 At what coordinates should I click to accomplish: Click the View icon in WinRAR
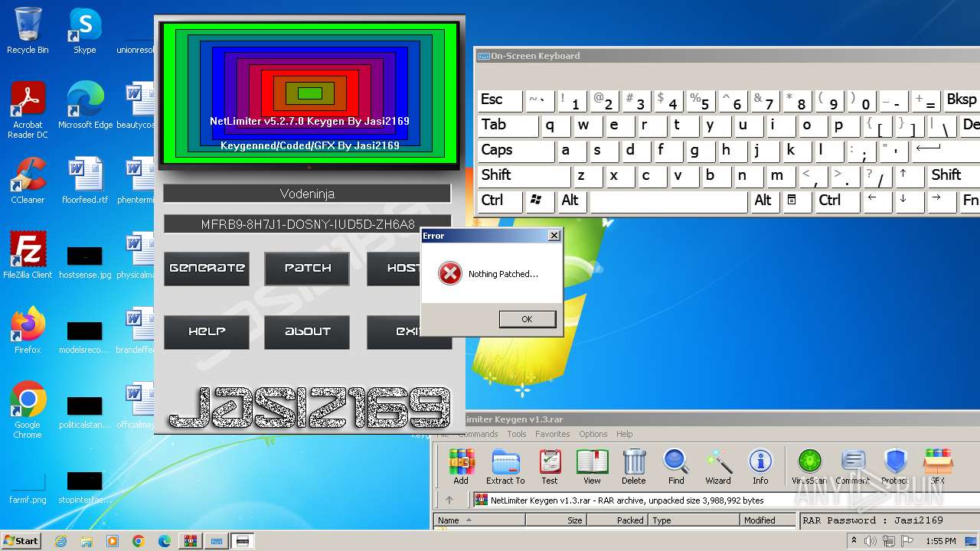click(x=592, y=466)
